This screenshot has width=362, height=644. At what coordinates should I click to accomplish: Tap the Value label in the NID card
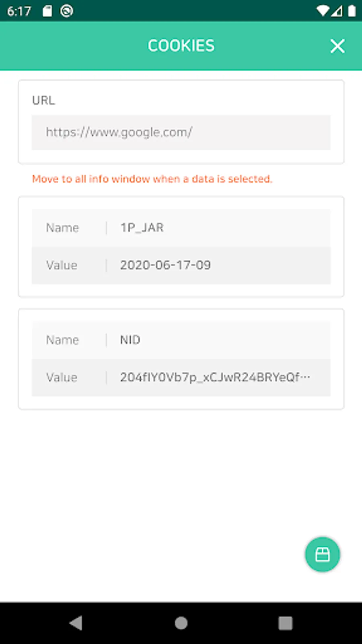[62, 378]
